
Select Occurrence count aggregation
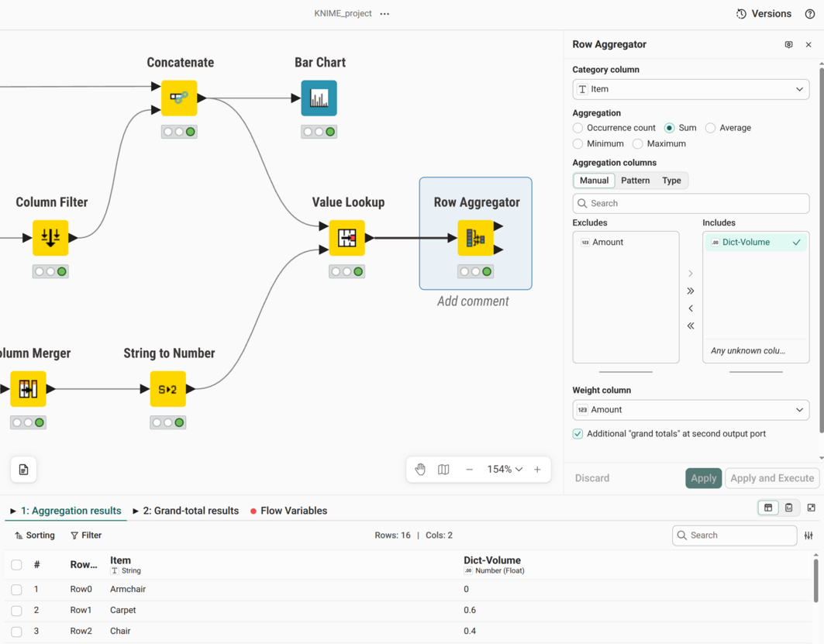pyautogui.click(x=577, y=128)
